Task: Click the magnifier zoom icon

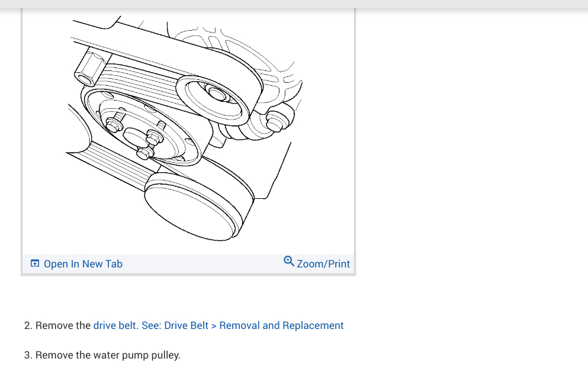Action: (289, 261)
